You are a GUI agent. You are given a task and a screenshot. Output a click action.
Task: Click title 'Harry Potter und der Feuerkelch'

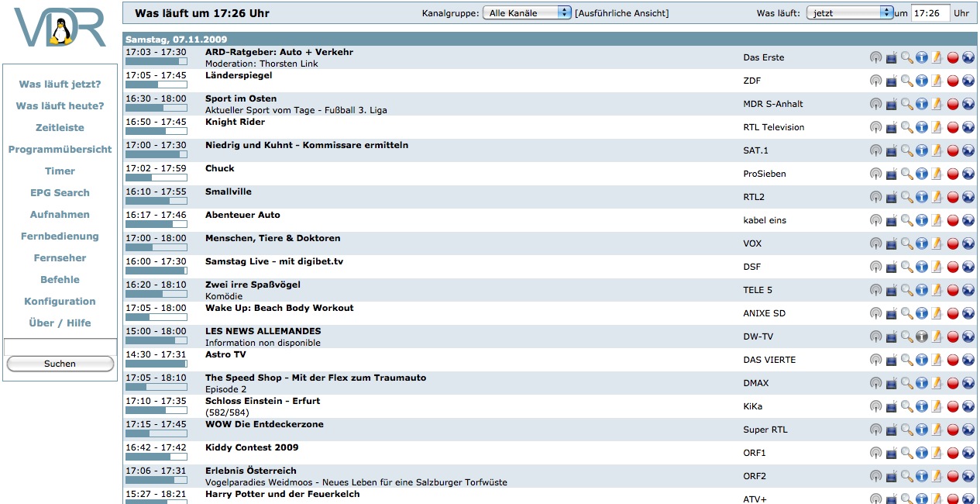click(282, 494)
